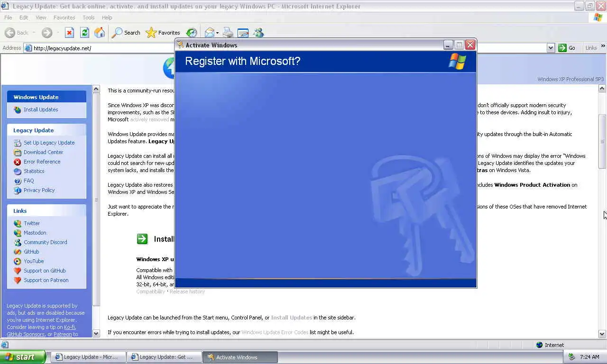
Task: Click the Statistics icon
Action: (18, 171)
